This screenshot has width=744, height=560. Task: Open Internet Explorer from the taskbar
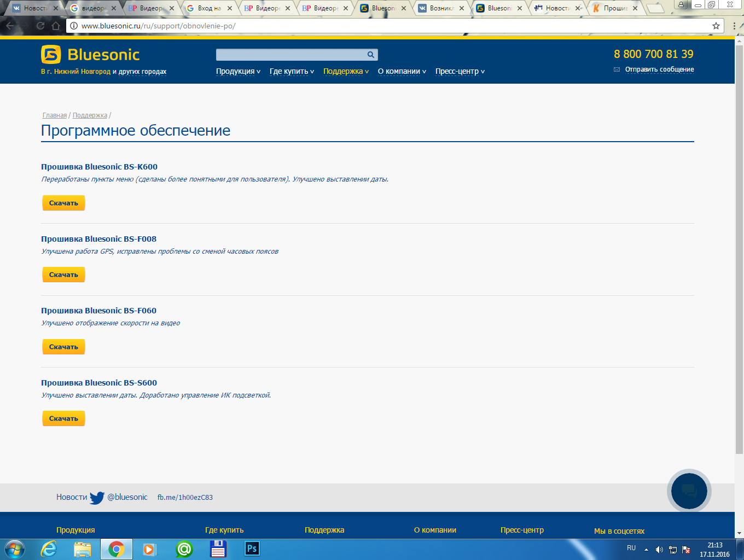49,549
